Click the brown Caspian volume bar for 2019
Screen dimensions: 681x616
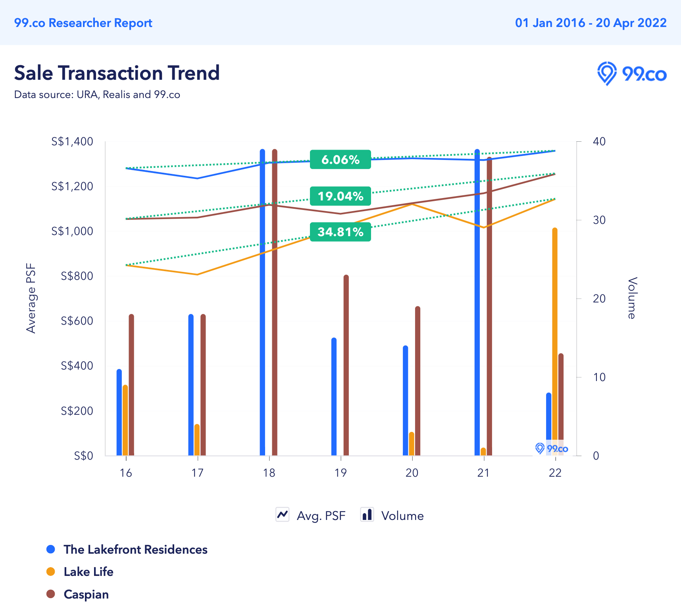click(346, 365)
